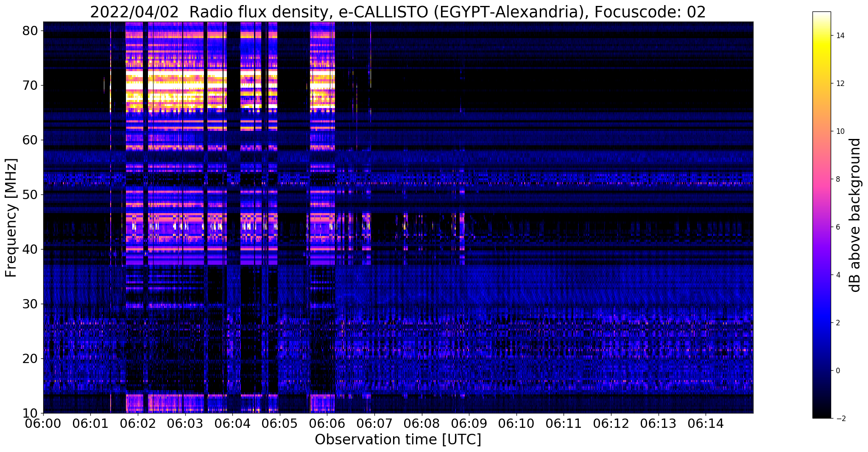Click the 06:04 time tick label
This screenshot has width=868, height=452.
[232, 423]
